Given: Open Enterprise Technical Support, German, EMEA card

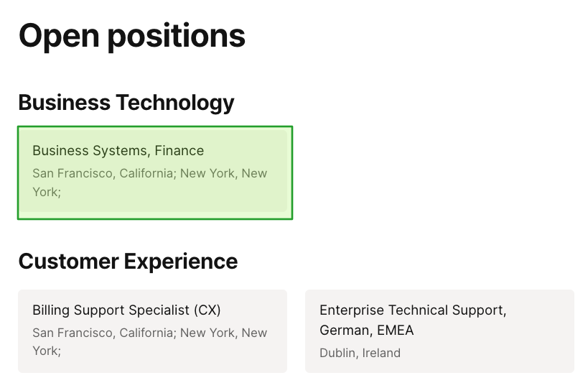Looking at the screenshot, I should [439, 331].
